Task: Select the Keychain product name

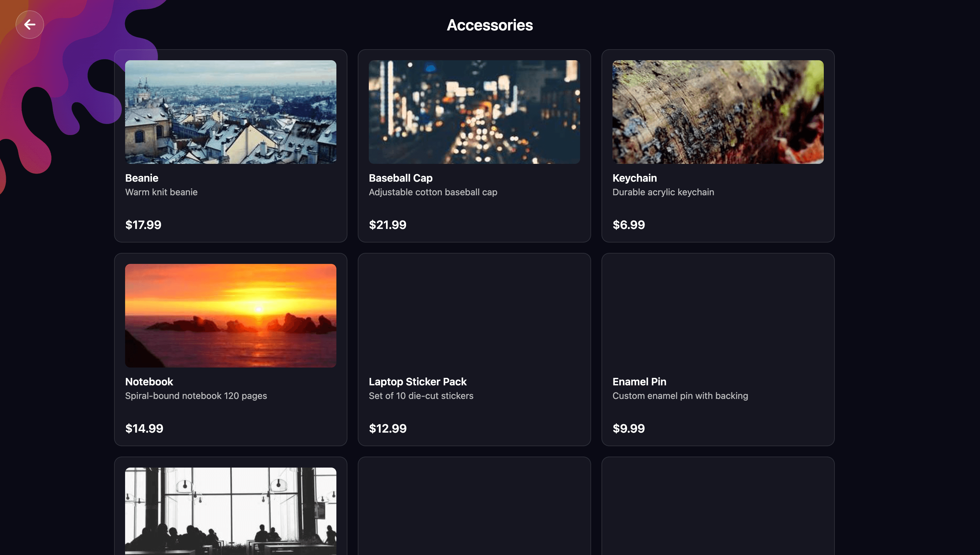Action: point(634,178)
